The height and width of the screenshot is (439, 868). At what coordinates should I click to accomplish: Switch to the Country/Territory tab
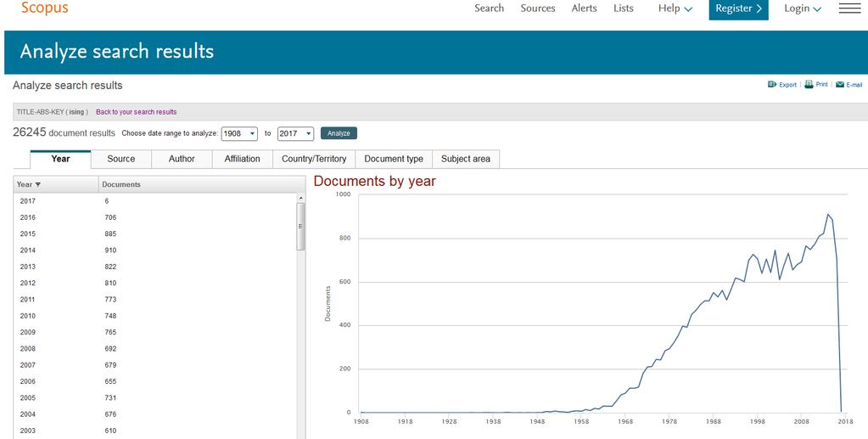click(314, 159)
